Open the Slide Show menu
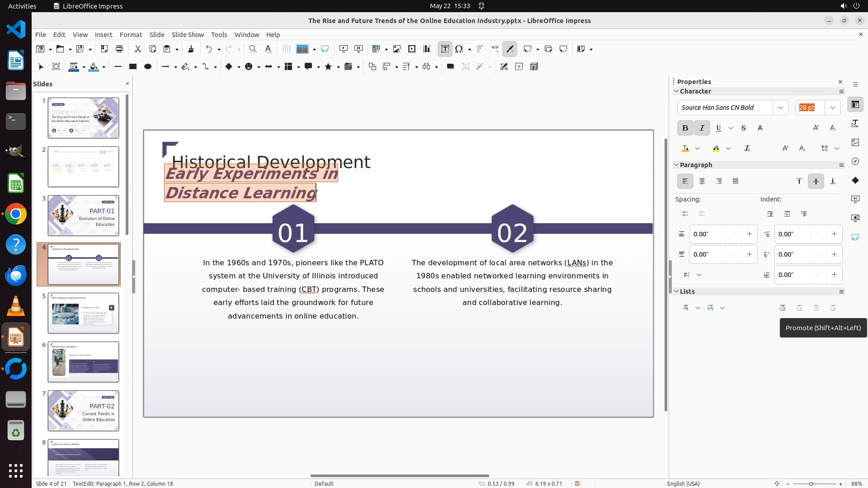 tap(187, 34)
